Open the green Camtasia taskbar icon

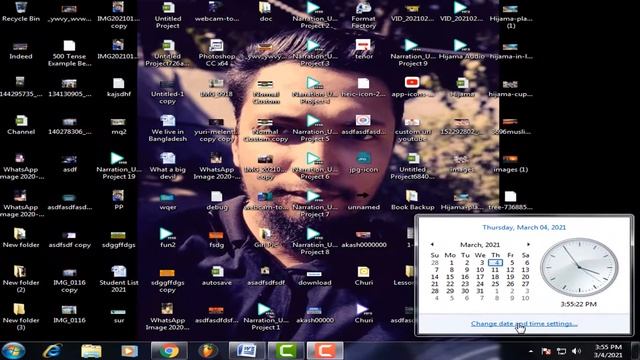(286, 351)
